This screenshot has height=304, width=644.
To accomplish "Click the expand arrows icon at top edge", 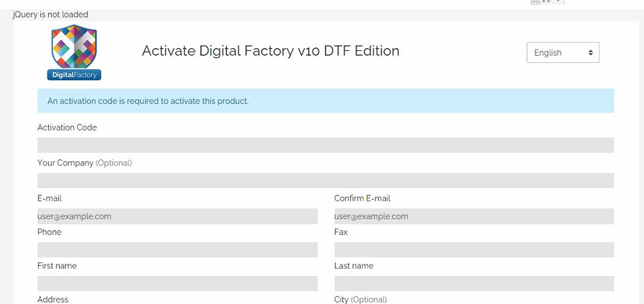I will [x=546, y=1].
